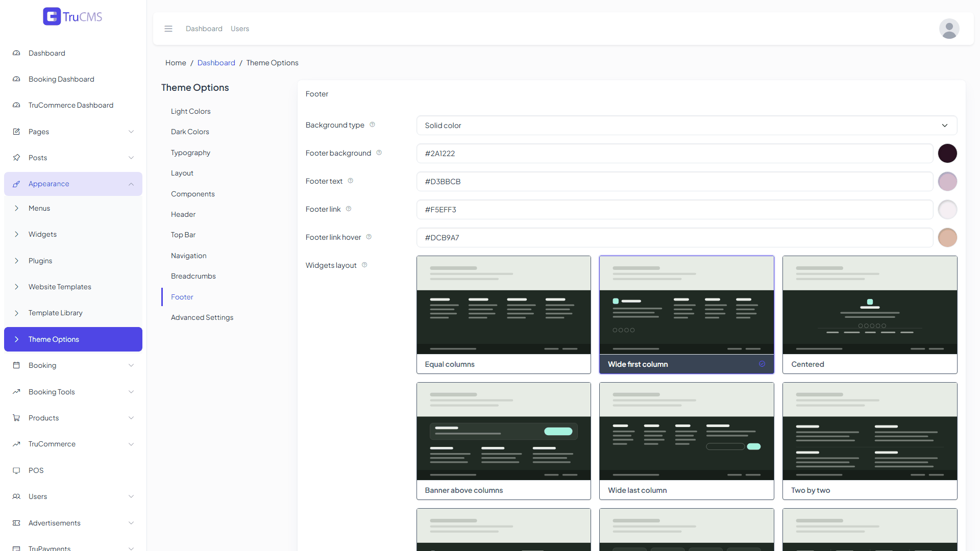
Task: Open the Background type dropdown
Action: tap(687, 126)
